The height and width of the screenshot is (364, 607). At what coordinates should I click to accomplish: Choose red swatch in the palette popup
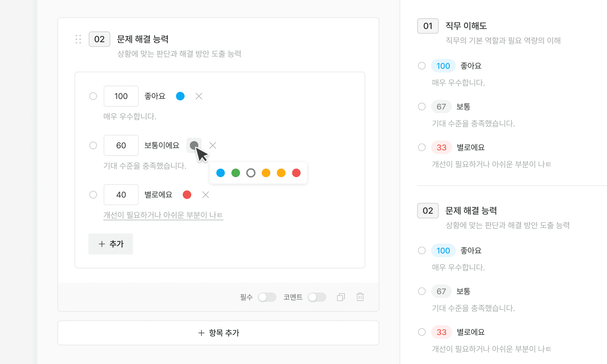[x=296, y=173]
